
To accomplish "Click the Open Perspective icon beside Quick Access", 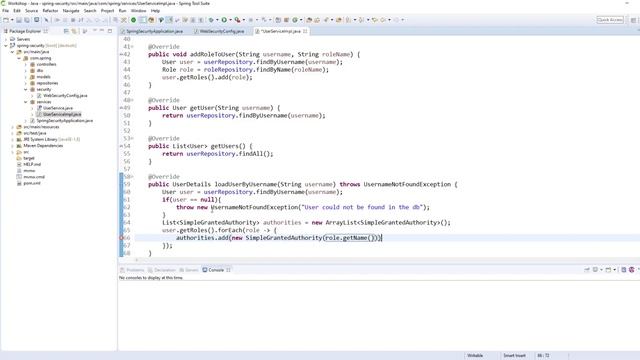I will coord(633,20).
